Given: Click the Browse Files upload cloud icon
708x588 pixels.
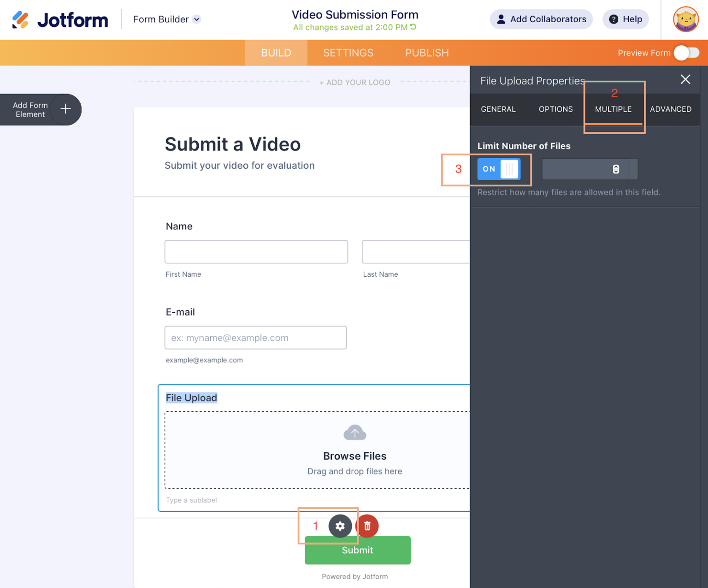Looking at the screenshot, I should click(354, 433).
